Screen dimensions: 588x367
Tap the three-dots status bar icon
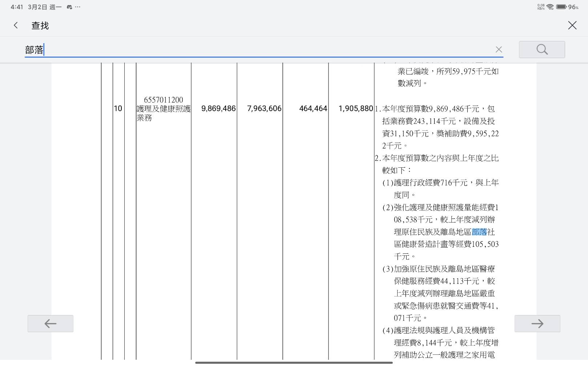click(x=78, y=7)
